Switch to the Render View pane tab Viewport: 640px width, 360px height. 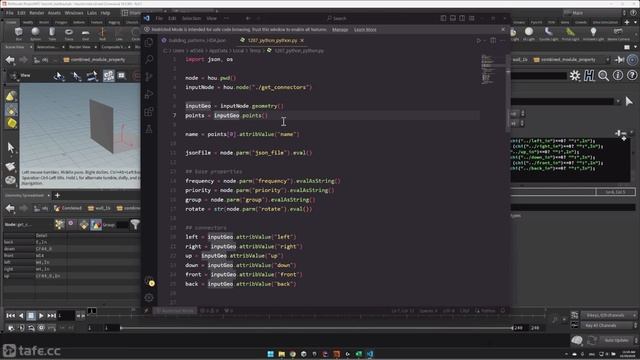(x=80, y=47)
